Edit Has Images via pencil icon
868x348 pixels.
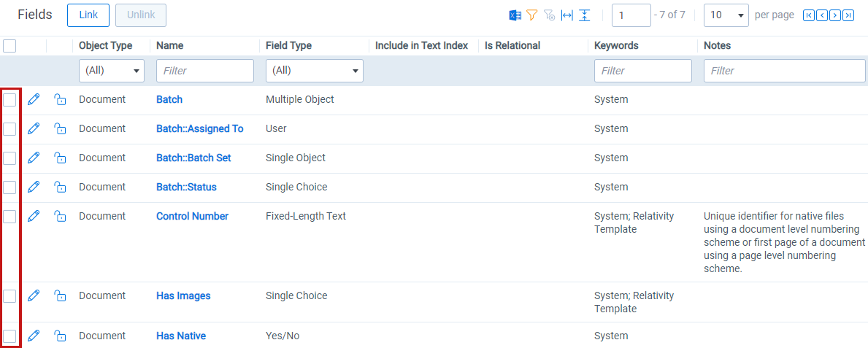(x=34, y=296)
